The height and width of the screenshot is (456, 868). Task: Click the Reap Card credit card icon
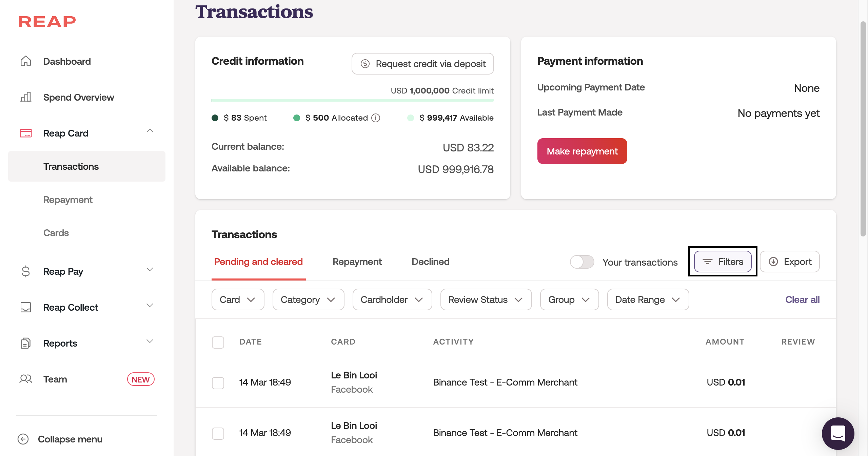click(26, 133)
